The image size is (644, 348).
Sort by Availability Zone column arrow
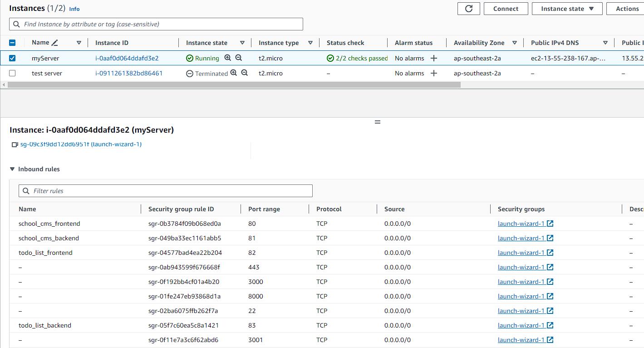tap(515, 43)
